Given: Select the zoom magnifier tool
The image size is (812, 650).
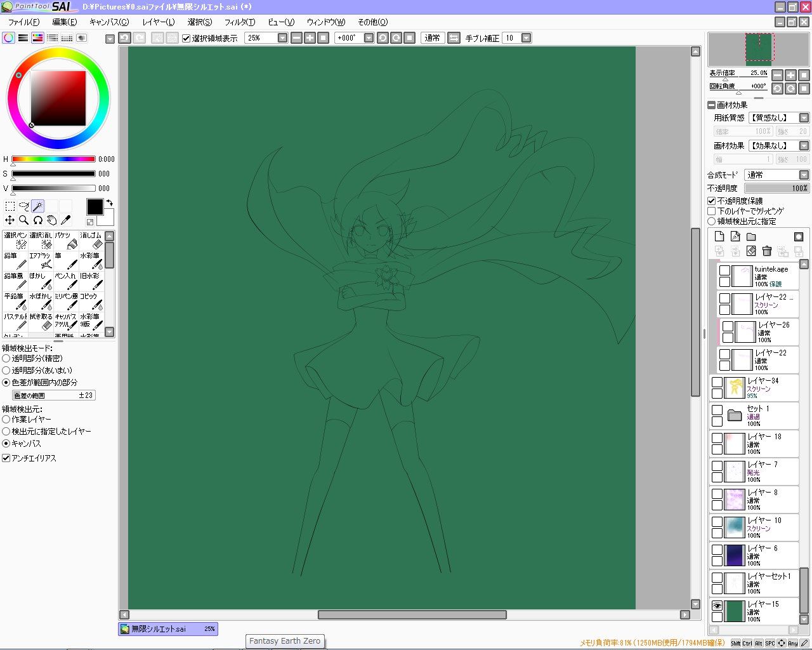Looking at the screenshot, I should pos(23,220).
